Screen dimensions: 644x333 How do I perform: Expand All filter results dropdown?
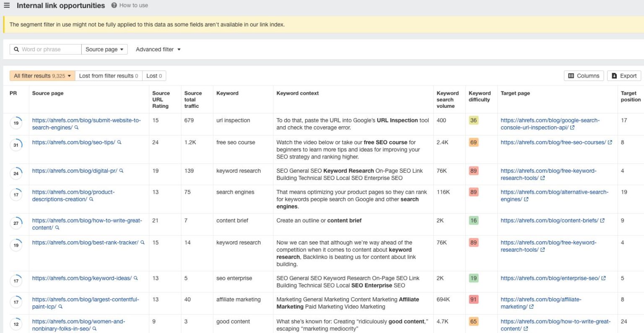(42, 76)
